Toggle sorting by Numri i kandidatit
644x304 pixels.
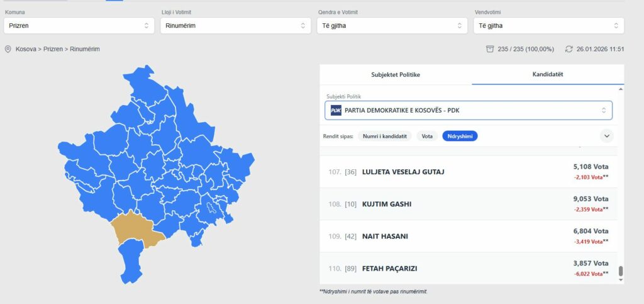[385, 136]
